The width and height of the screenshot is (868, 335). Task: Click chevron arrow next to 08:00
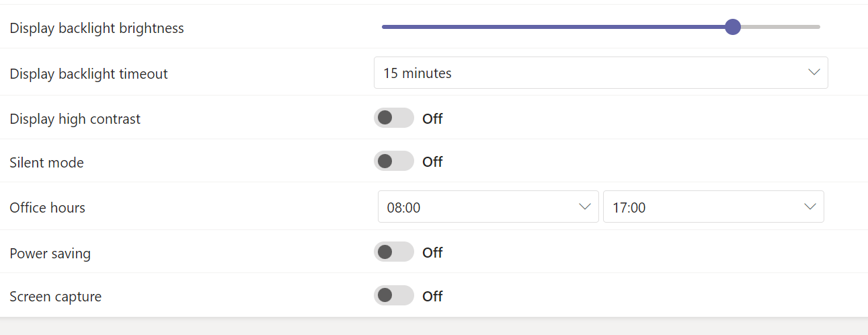584,207
